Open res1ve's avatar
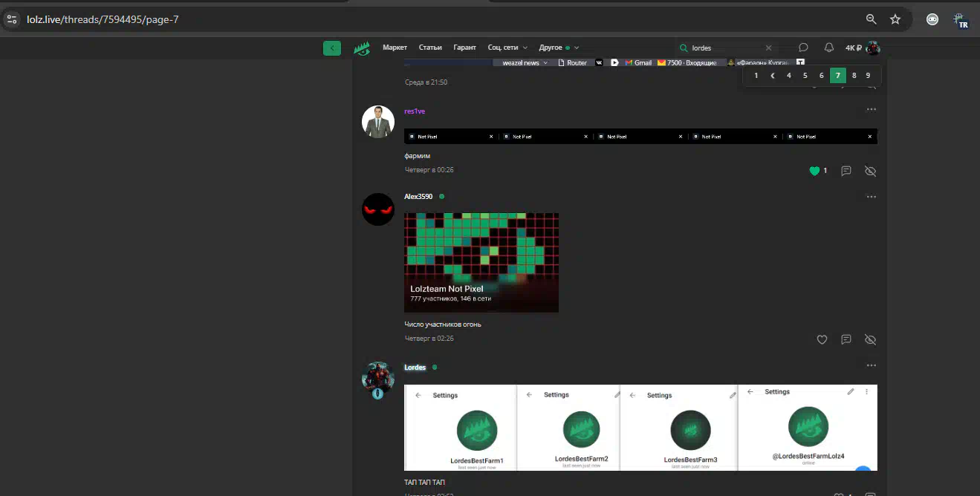Screen dimensions: 980x496 pyautogui.click(x=377, y=122)
